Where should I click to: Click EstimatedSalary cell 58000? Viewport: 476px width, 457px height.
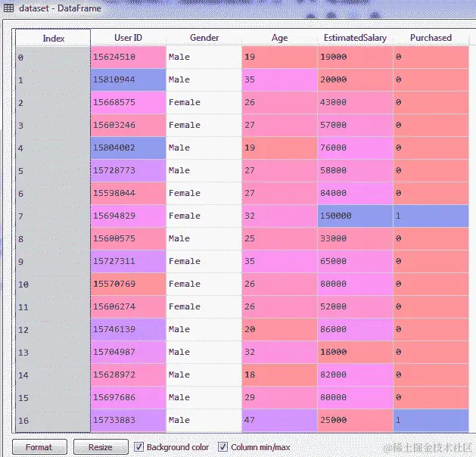355,171
